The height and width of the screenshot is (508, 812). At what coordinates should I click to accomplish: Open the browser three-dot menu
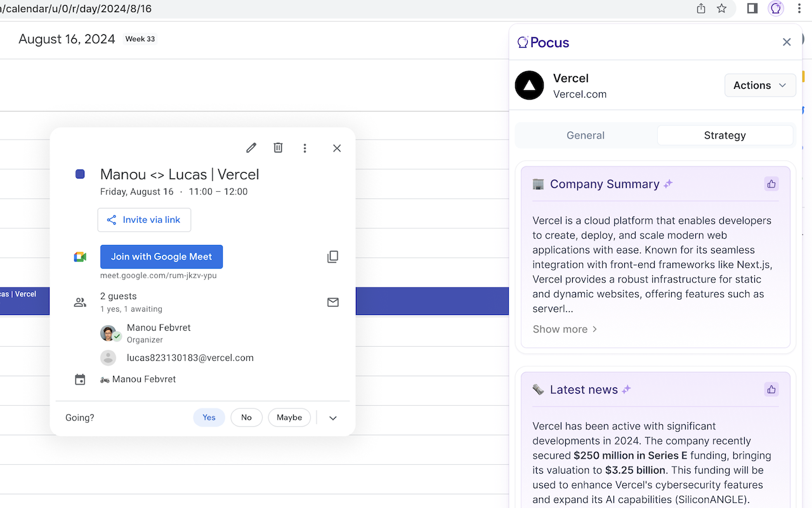[799, 8]
